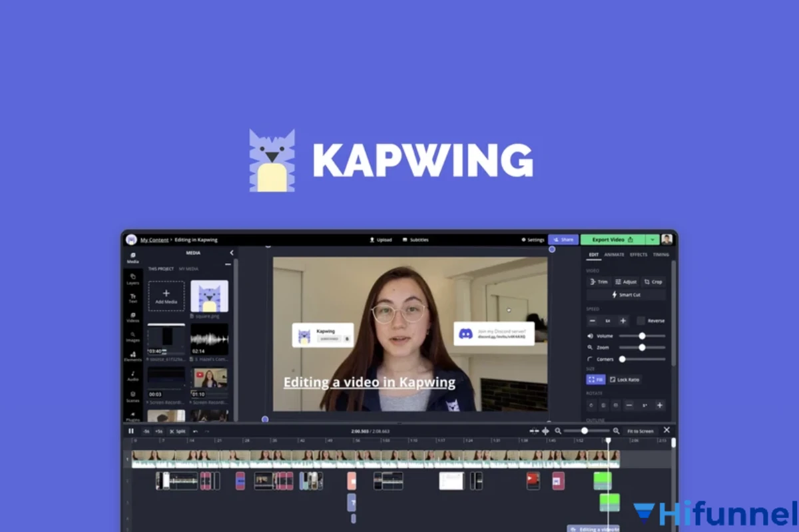Click the Crop button
The width and height of the screenshot is (799, 532).
click(x=653, y=282)
